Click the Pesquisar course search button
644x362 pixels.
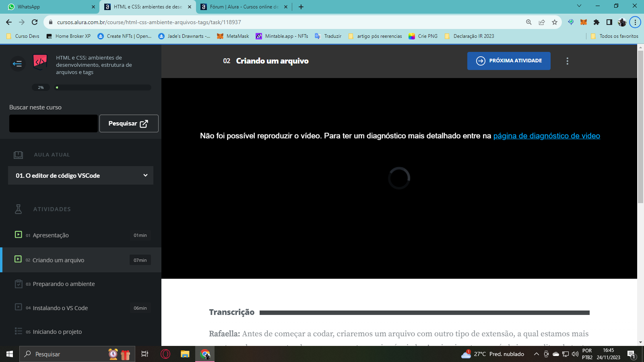pyautogui.click(x=129, y=123)
